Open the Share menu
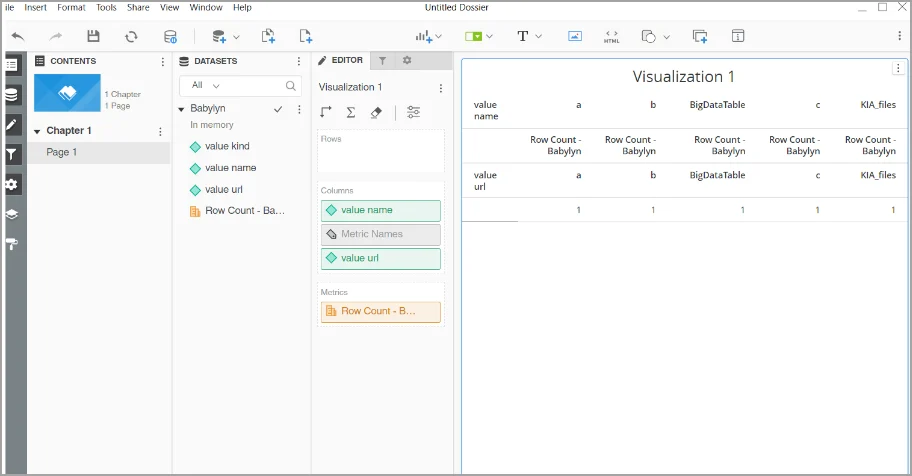Viewport: 912px width, 476px height. [x=138, y=8]
